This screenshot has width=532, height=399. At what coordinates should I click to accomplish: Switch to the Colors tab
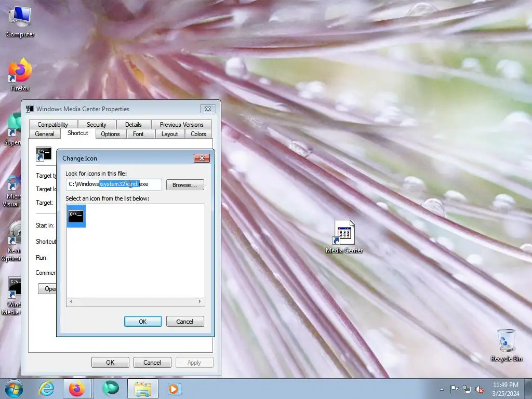tap(198, 134)
